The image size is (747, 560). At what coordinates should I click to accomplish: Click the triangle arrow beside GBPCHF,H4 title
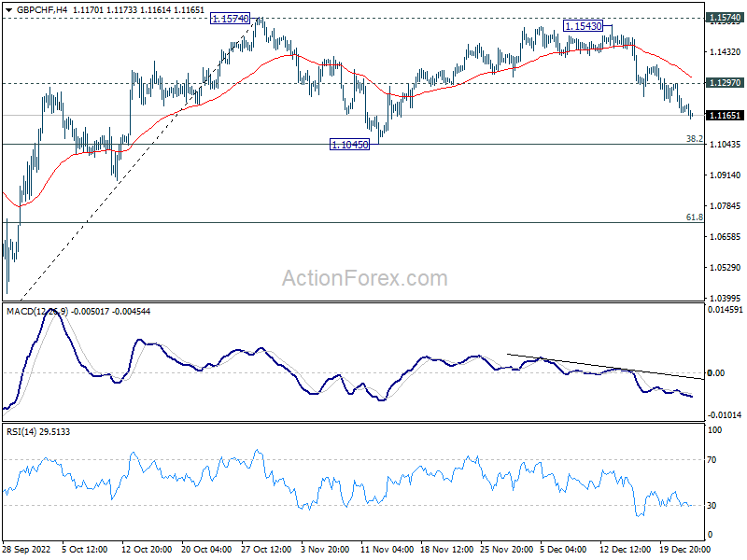click(x=8, y=10)
